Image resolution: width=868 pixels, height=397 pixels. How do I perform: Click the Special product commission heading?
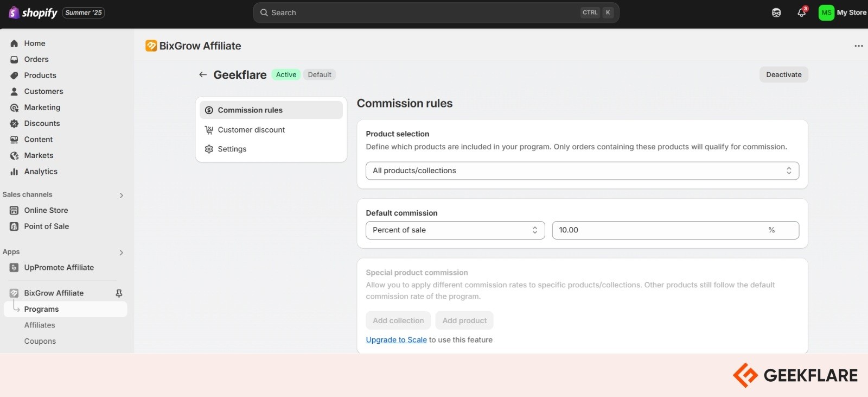point(417,273)
